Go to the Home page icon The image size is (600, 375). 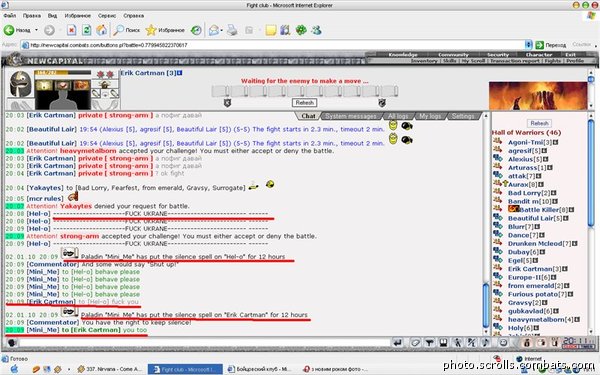(101, 30)
